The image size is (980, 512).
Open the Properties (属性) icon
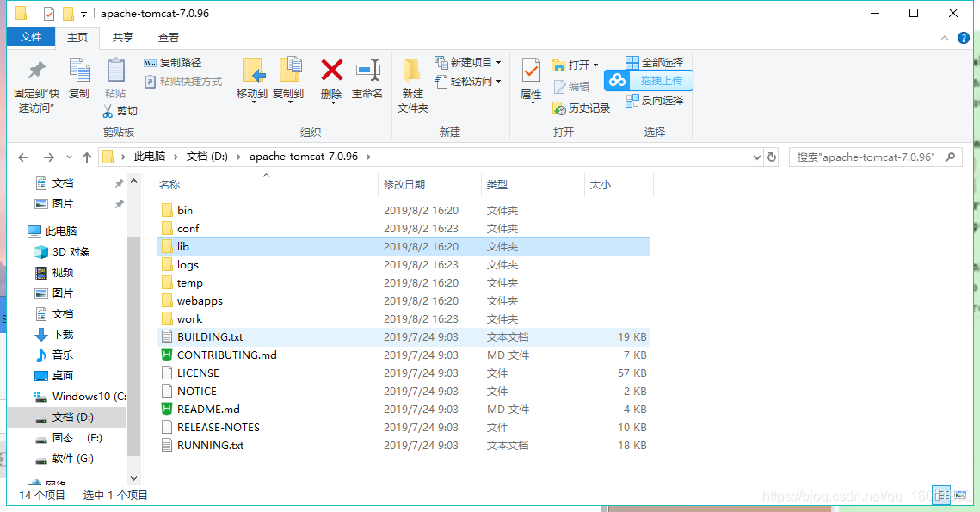531,70
